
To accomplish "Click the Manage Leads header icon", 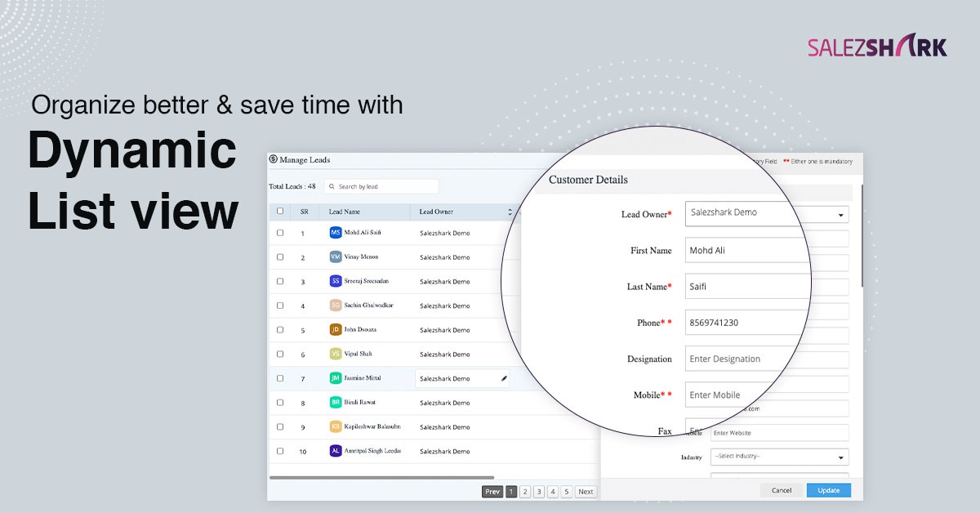I will 274,159.
